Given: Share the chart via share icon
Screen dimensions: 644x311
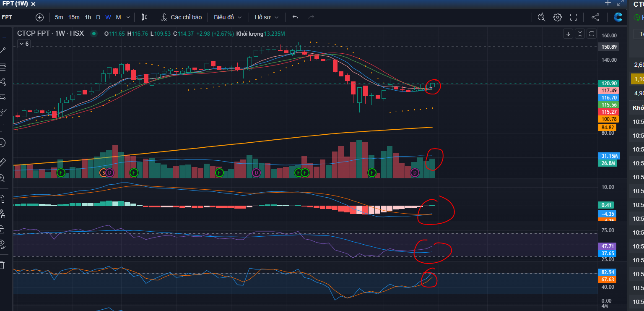Looking at the screenshot, I should (595, 17).
